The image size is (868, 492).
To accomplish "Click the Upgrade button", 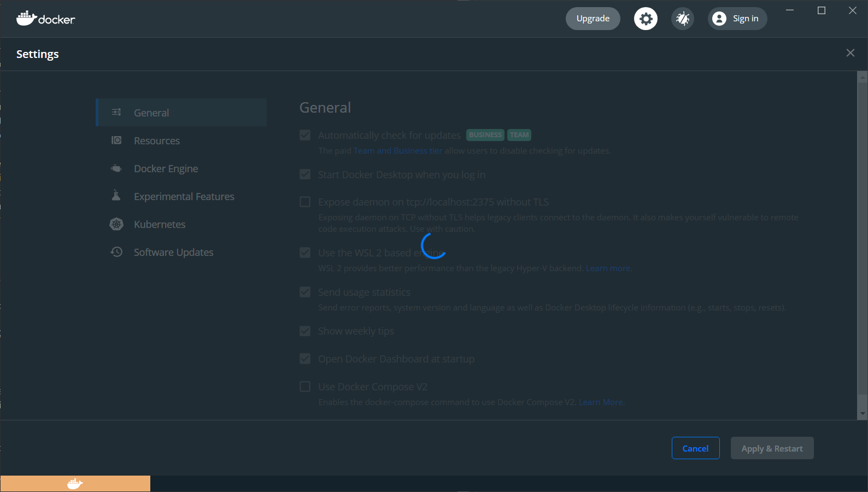I will pyautogui.click(x=593, y=19).
